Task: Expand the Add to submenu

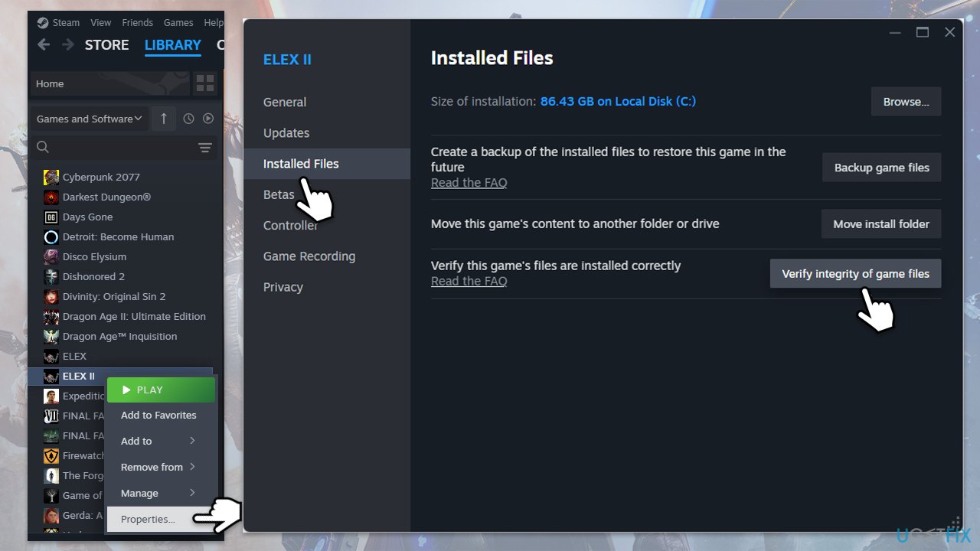Action: point(158,441)
